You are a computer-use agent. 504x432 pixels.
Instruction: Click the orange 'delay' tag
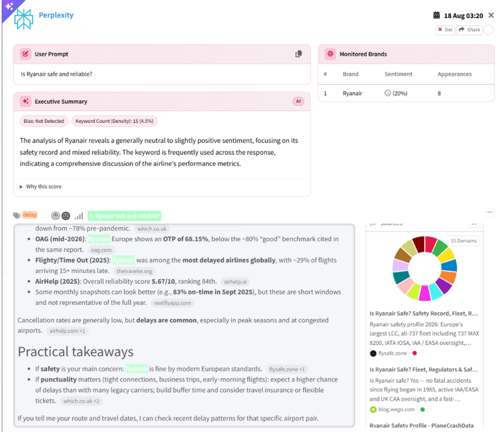point(30,215)
